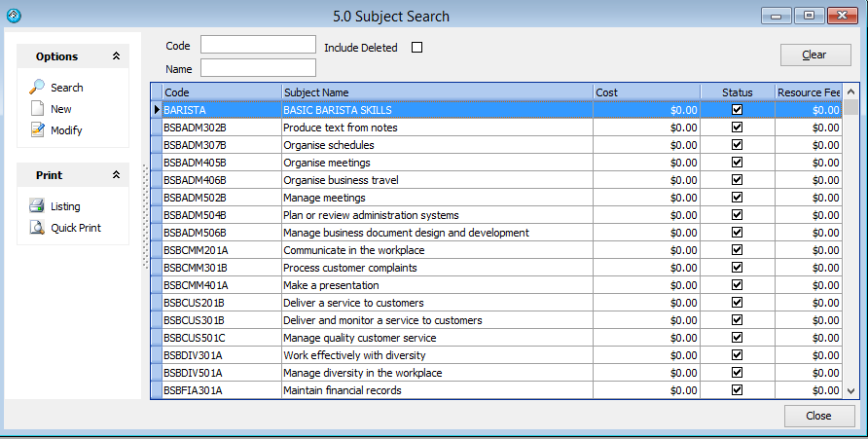Click the Quick Print preview icon

[37, 228]
